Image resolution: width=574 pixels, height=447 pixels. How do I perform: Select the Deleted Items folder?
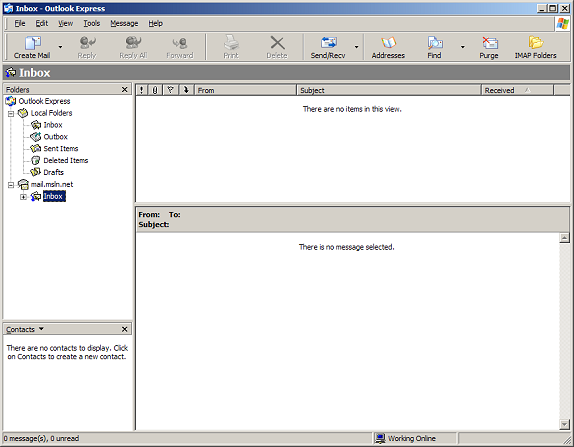66,160
